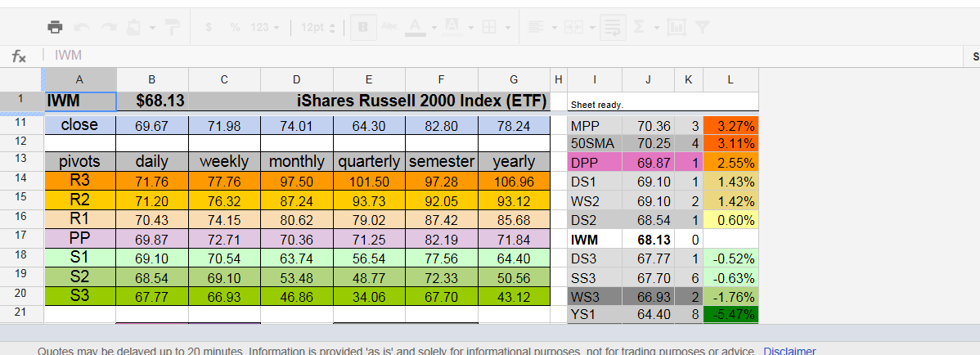Click the 3.27% orange cell
This screenshot has height=355, width=980.
pos(731,126)
